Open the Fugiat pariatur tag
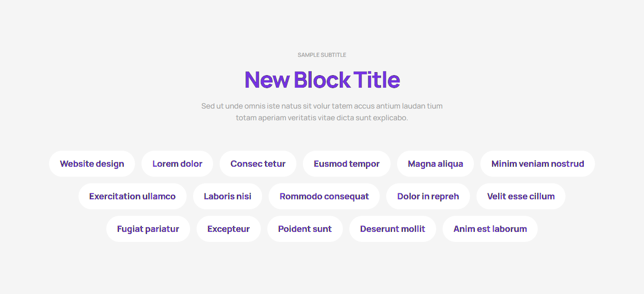Screen dimensions: 644x294 point(148,229)
